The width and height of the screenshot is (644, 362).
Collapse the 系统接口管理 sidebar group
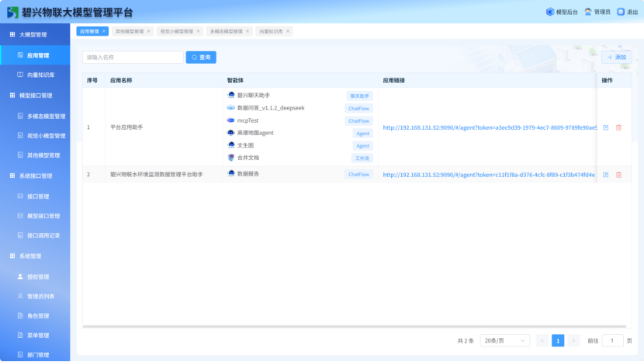click(35, 176)
